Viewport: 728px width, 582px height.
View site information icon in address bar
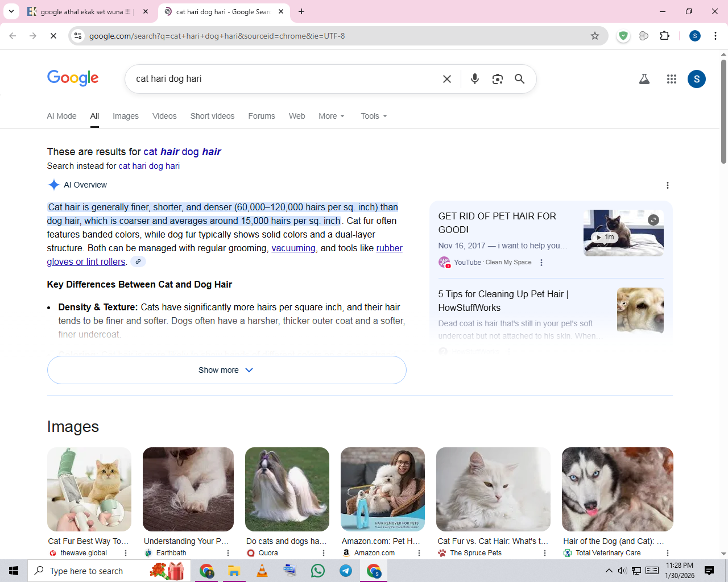click(78, 36)
